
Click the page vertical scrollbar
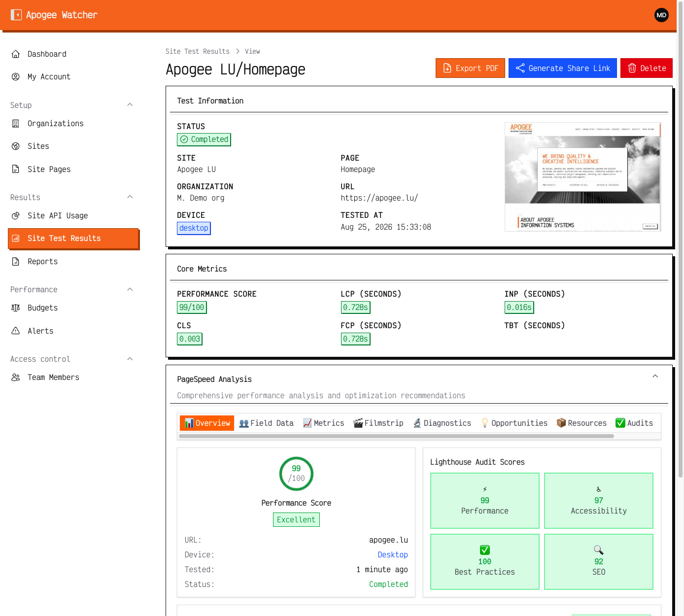681,239
